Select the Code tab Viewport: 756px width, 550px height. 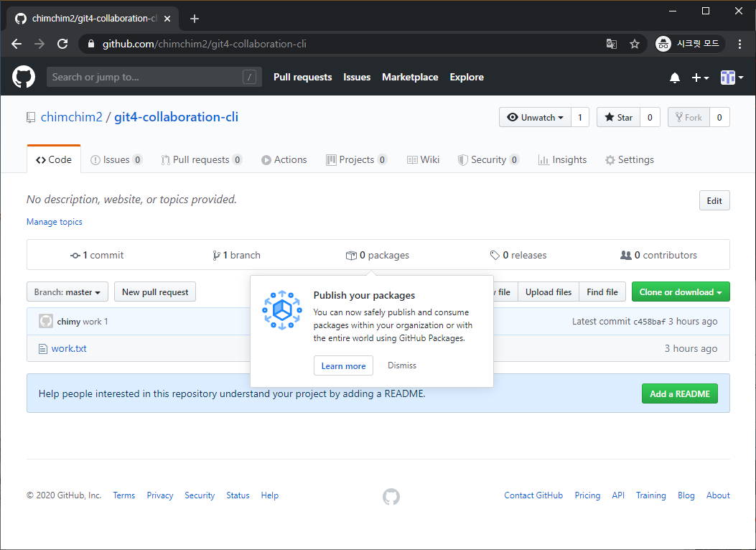(54, 159)
